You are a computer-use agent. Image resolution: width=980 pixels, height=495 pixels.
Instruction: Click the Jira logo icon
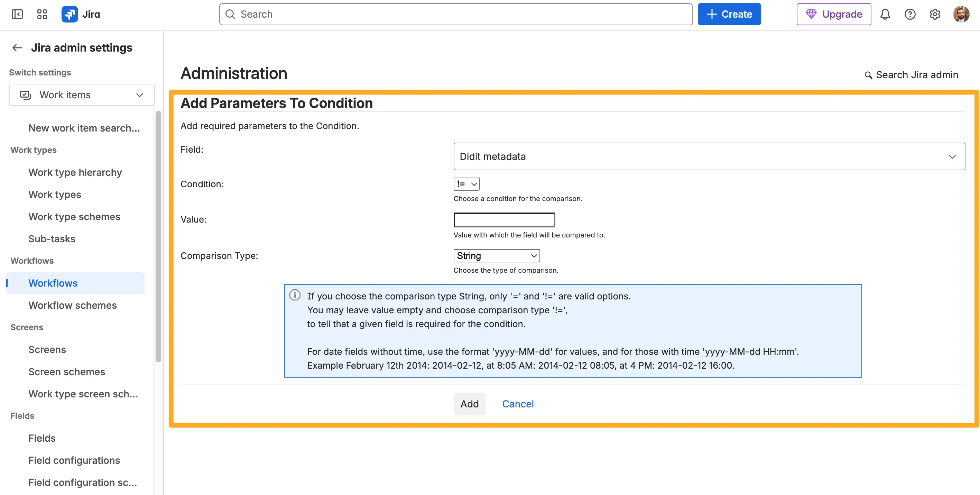point(70,14)
